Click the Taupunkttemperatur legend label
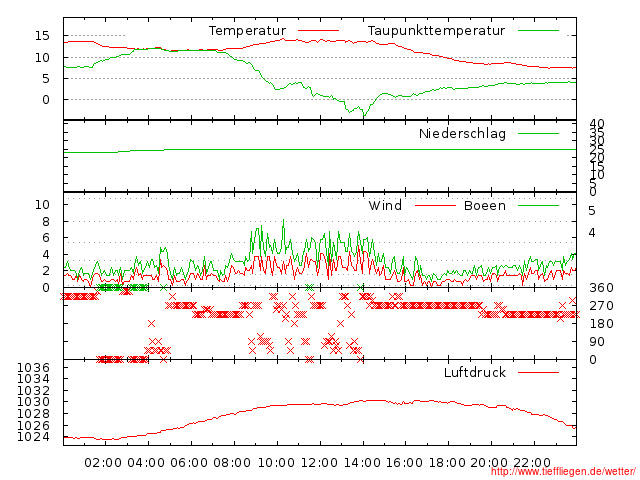Image resolution: width=640 pixels, height=480 pixels. [x=436, y=31]
